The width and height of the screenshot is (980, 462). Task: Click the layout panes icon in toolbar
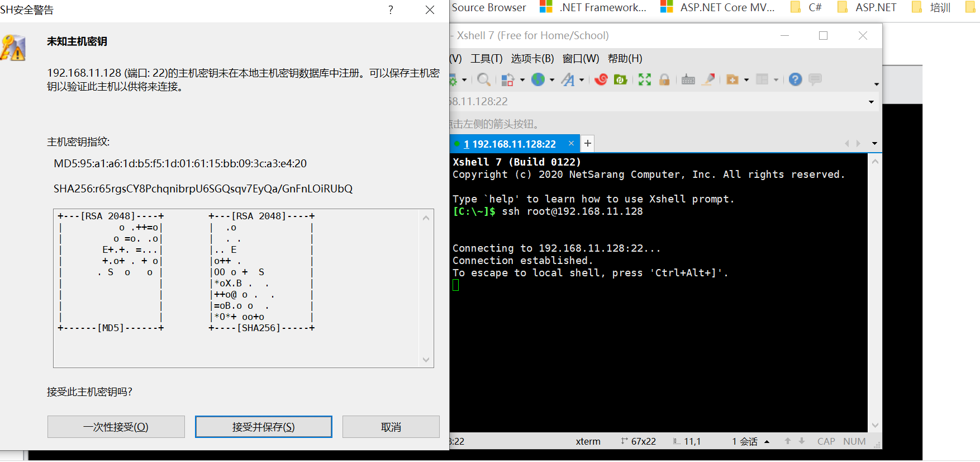coord(762,79)
